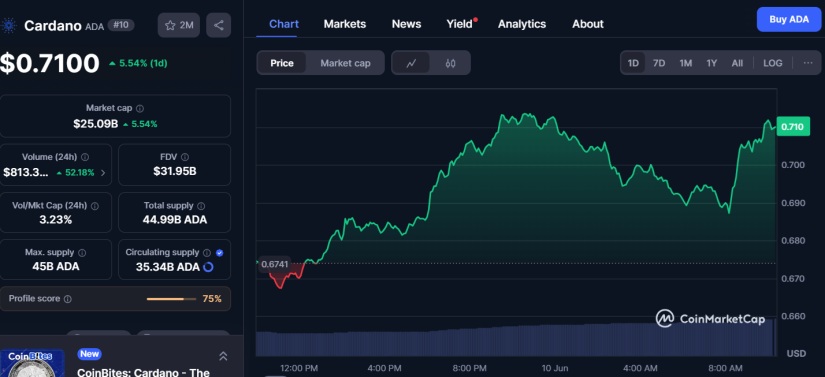825x377 pixels.
Task: Set chart range to 7D
Action: click(659, 63)
